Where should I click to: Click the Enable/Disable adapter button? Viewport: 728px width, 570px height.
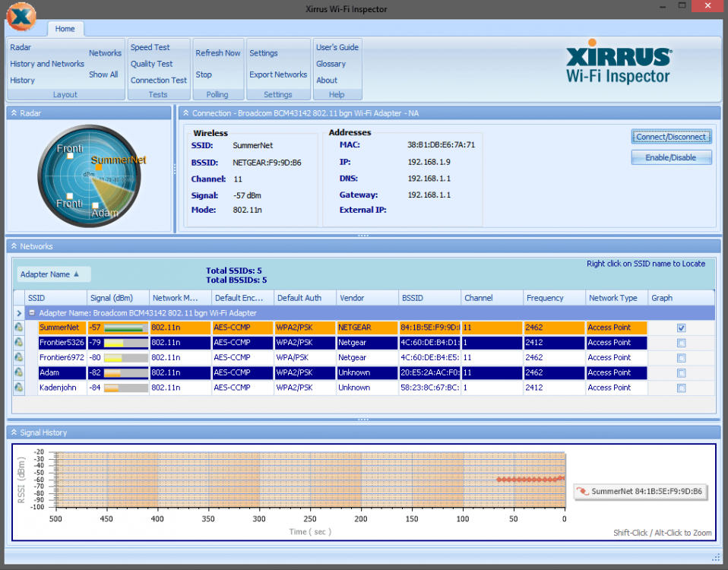671,157
